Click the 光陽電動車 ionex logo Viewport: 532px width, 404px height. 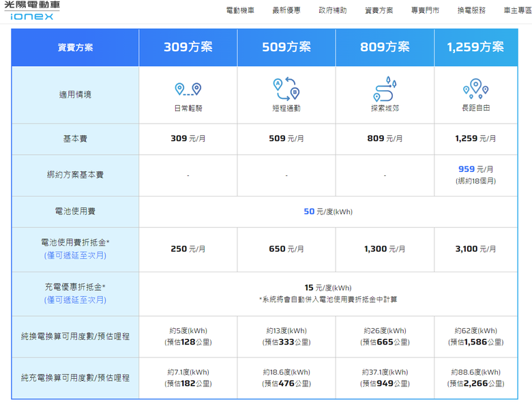(32, 10)
